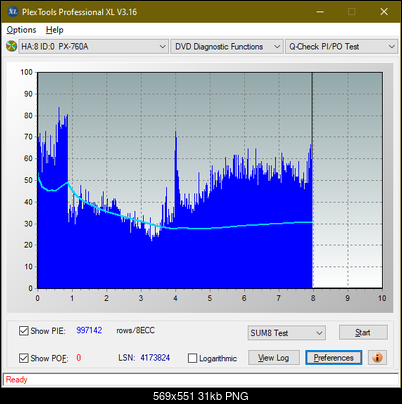Open the DVD Diagnostic Functions dropdown
This screenshot has height=404, width=402.
pyautogui.click(x=227, y=47)
